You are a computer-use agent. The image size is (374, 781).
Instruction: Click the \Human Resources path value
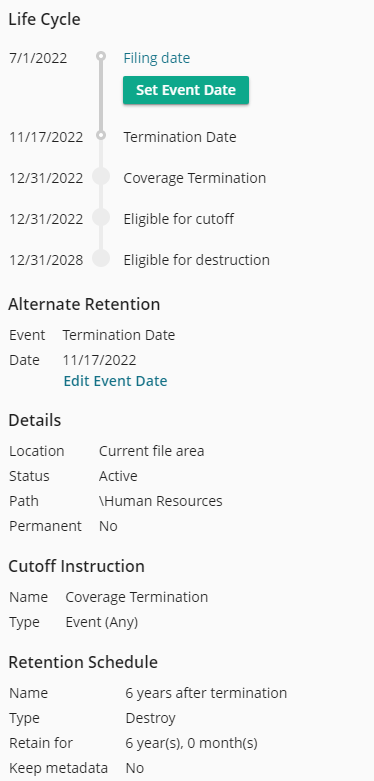160,501
